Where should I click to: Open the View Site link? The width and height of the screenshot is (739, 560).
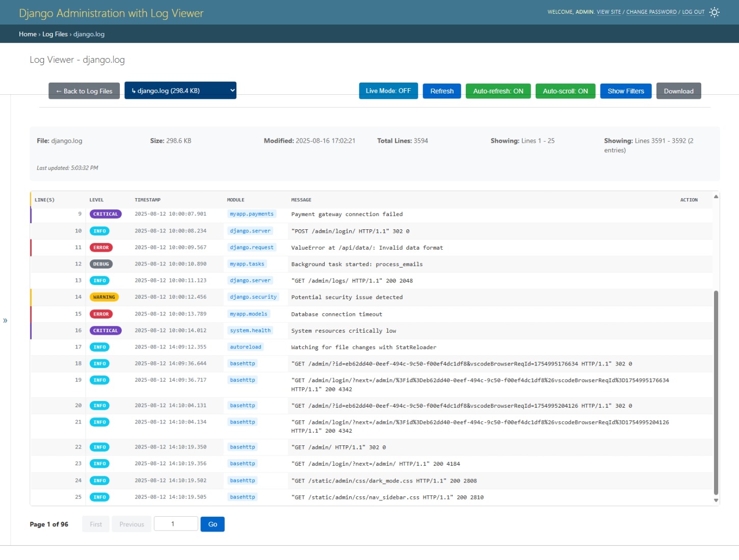(x=609, y=12)
